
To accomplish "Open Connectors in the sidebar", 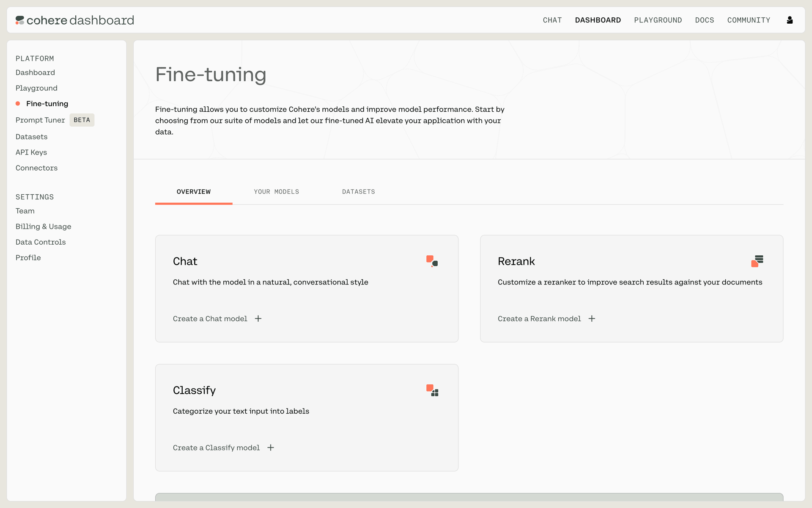I will [x=36, y=168].
